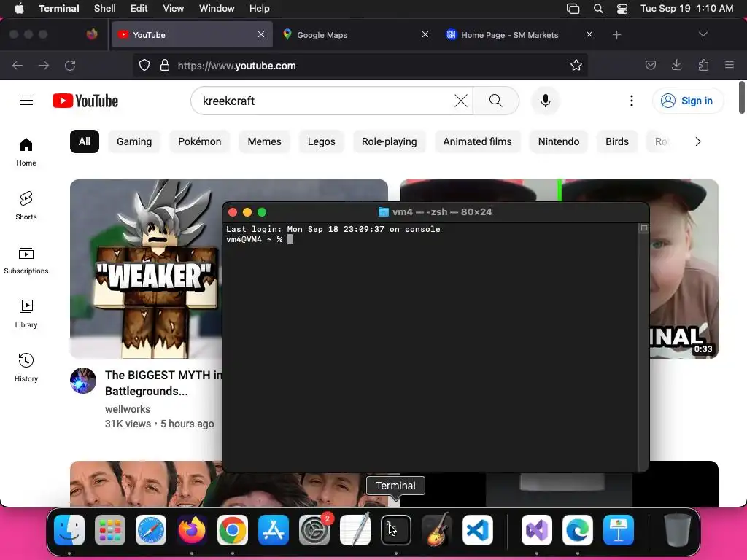Open the View menu in the menu bar
This screenshot has width=747, height=560.
(x=174, y=8)
